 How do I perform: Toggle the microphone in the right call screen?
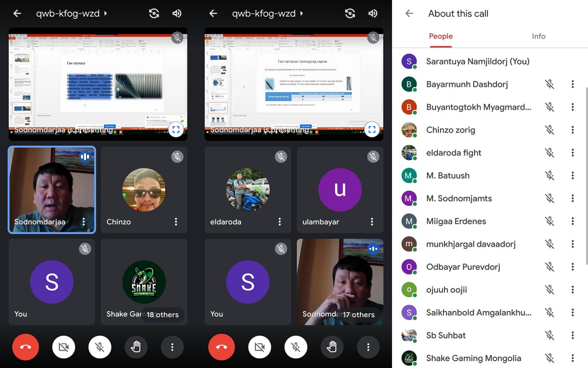(295, 347)
